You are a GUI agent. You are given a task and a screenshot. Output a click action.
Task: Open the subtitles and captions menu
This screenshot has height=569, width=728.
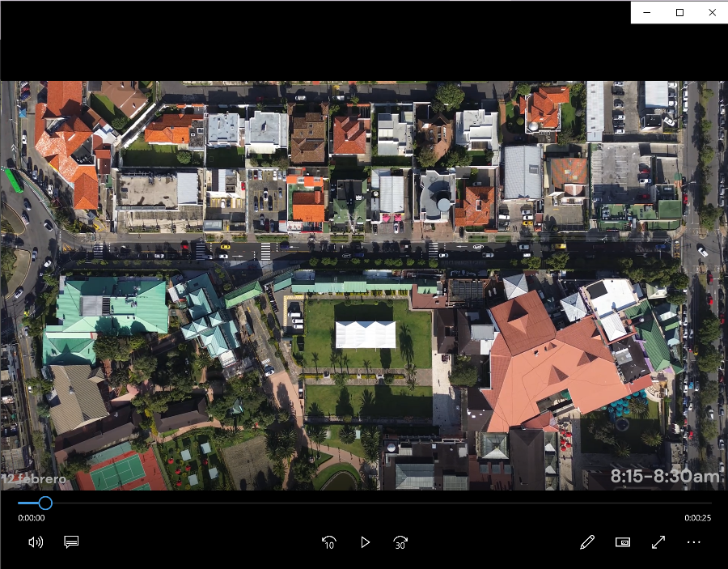click(x=71, y=542)
